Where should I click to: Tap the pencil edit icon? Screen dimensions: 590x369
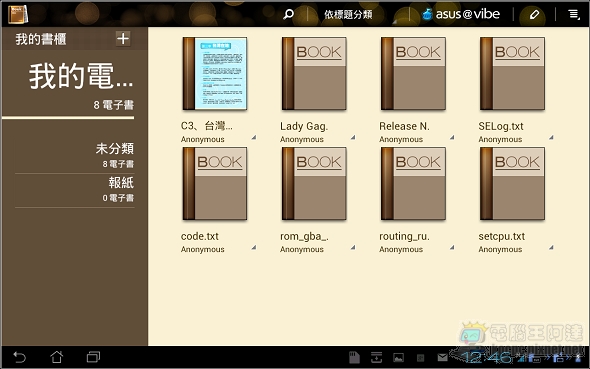[x=534, y=15]
